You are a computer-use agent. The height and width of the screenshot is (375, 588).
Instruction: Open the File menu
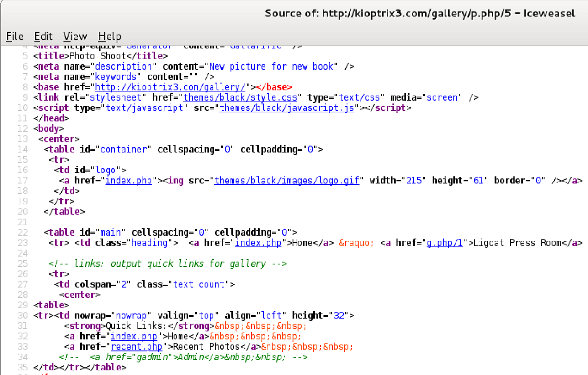[x=15, y=36]
